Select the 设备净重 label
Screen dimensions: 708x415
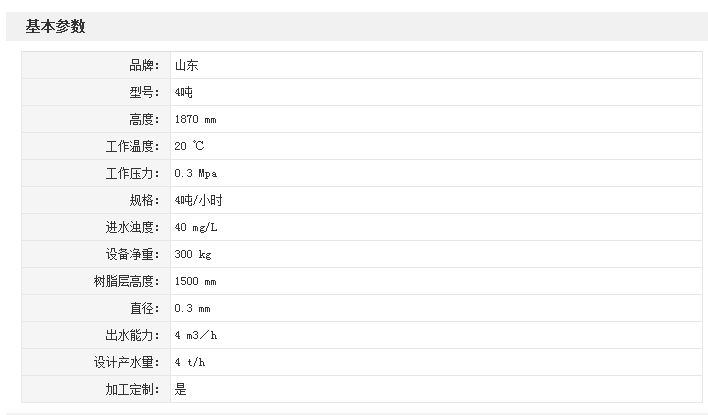[132, 255]
